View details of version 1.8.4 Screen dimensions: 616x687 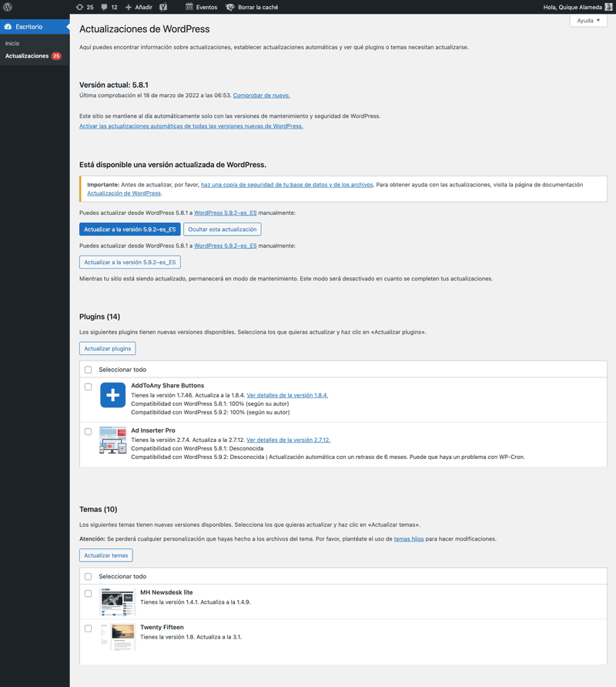click(287, 395)
